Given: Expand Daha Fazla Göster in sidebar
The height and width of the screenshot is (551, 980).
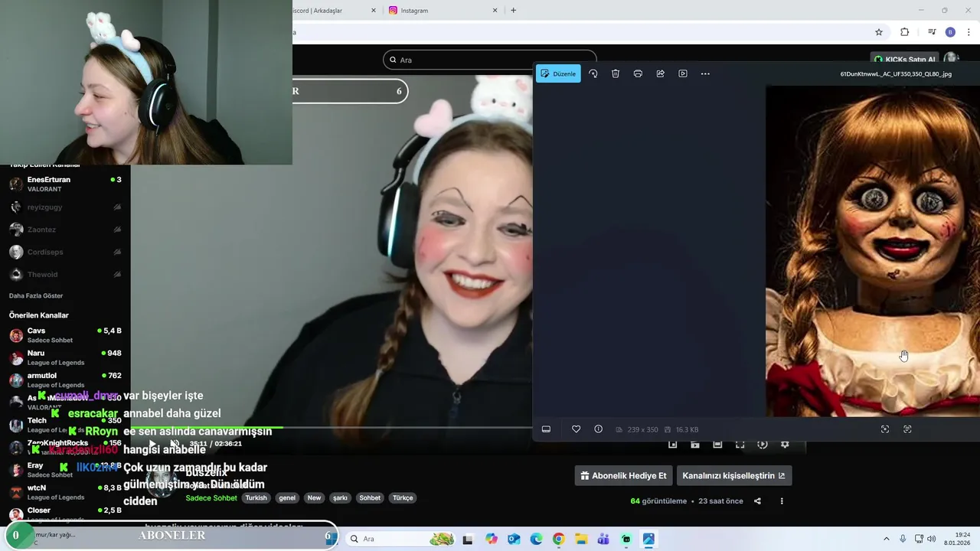Looking at the screenshot, I should click(36, 295).
